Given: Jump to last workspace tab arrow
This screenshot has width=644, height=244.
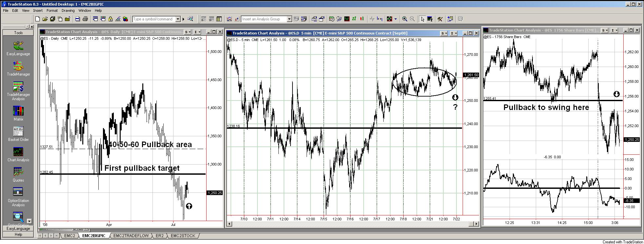Looking at the screenshot, I should tap(57, 235).
